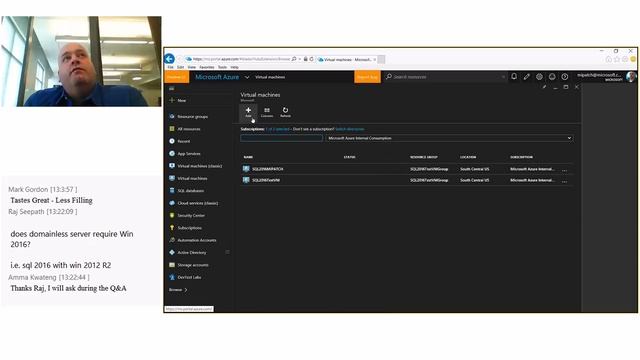Open Virtual machines (classic) in sidebar
The width and height of the screenshot is (640, 360).
click(x=196, y=166)
